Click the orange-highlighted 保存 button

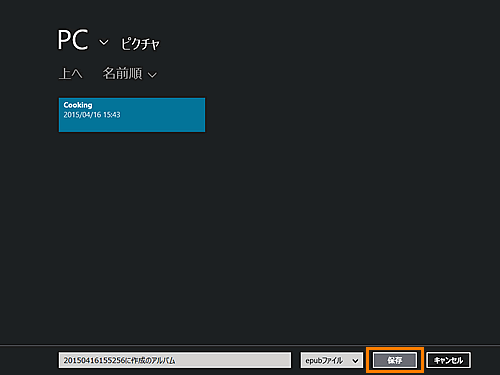coord(395,360)
